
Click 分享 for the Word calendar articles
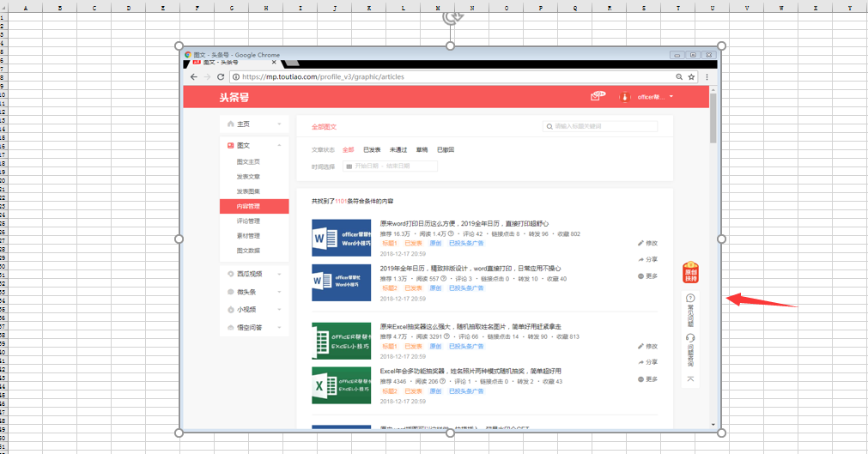pos(647,259)
